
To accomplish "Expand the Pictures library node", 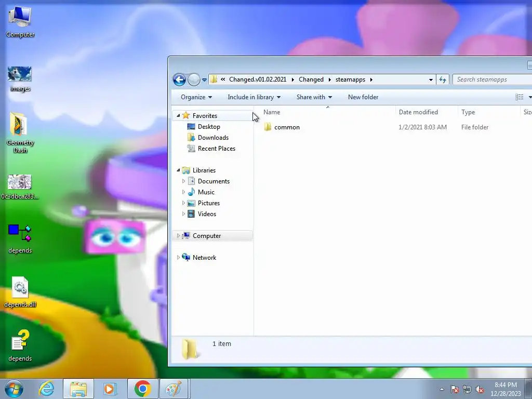I will [183, 203].
